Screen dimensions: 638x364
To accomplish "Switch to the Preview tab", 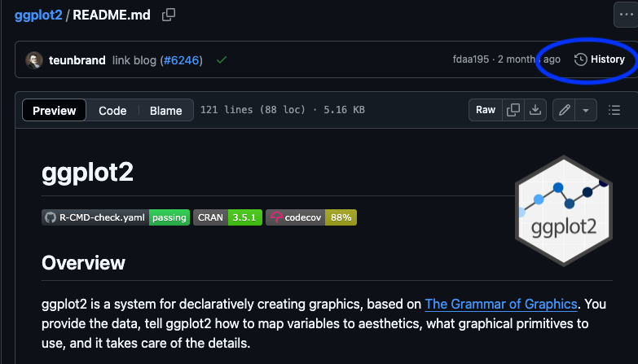I will point(54,110).
